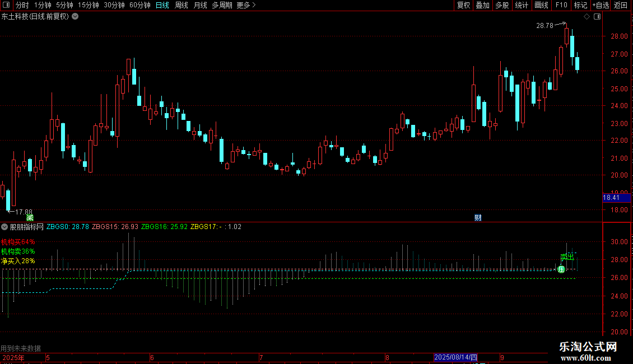The width and height of the screenshot is (633, 364).
Task: Select the 30分钟 period tab
Action: pos(114,5)
